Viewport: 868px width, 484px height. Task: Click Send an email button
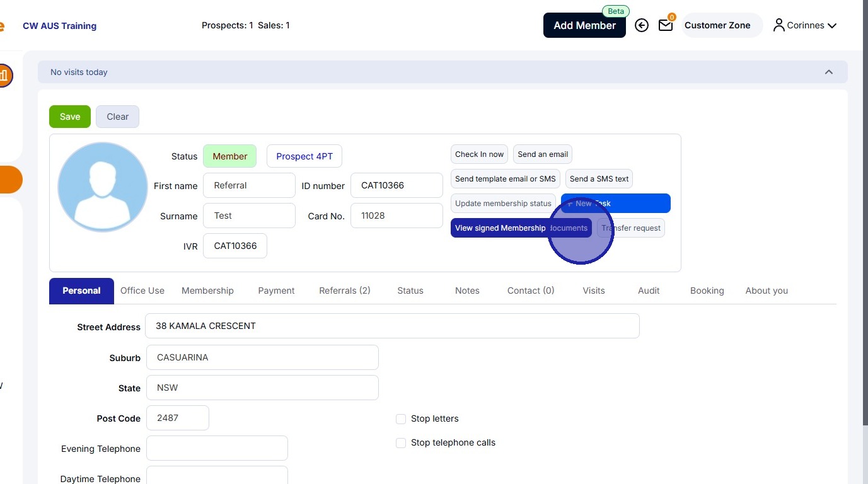(x=543, y=154)
